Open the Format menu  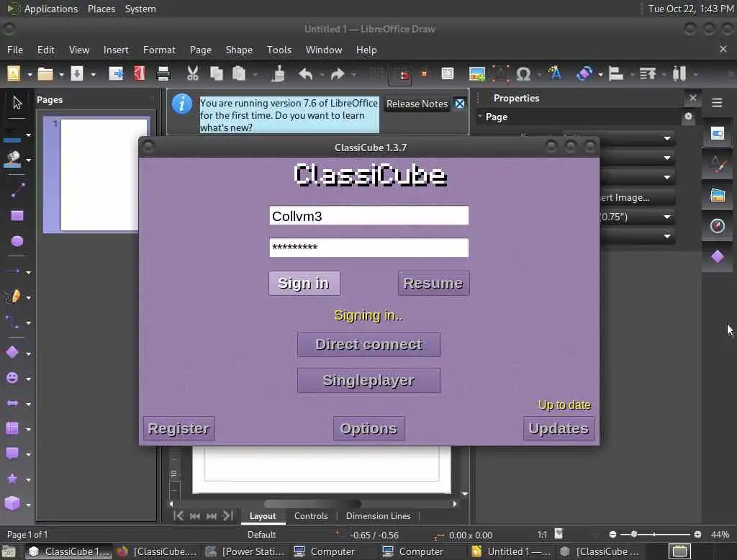tap(159, 50)
